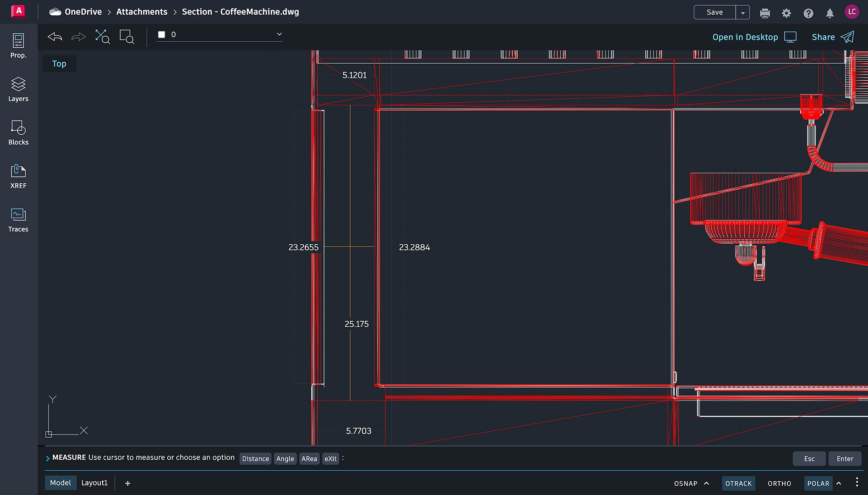Click the Undo arrow icon

[55, 37]
